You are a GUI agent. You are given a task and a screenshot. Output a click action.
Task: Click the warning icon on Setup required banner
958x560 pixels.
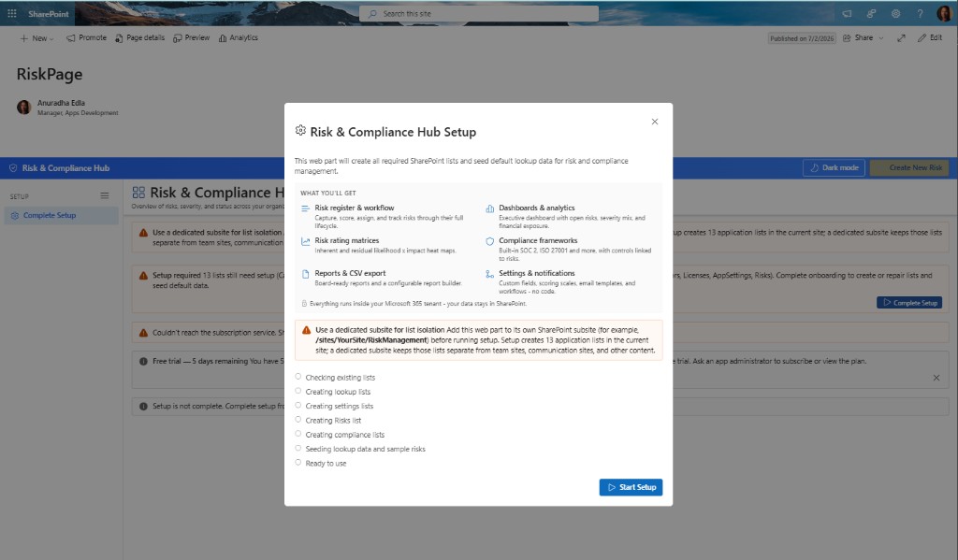[x=143, y=276]
